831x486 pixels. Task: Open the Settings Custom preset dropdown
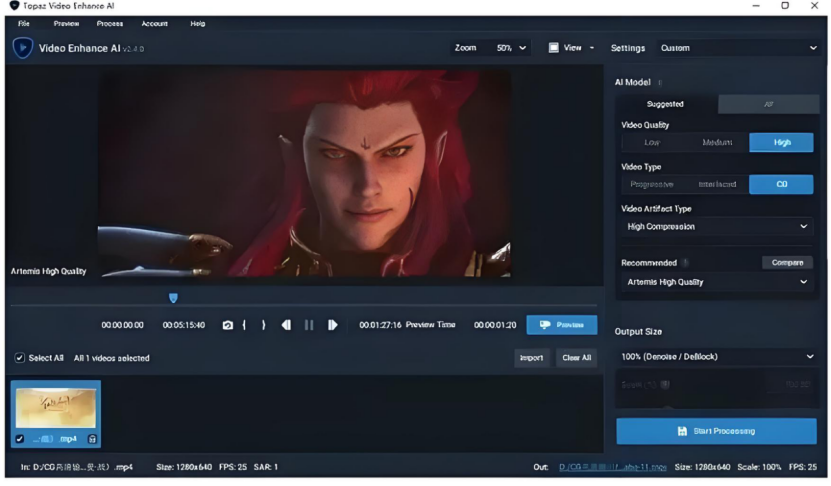738,48
